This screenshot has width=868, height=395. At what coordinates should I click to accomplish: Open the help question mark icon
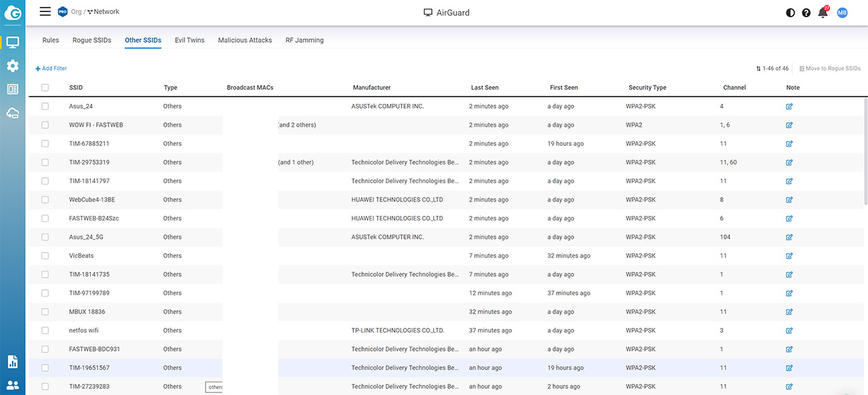[x=806, y=13]
